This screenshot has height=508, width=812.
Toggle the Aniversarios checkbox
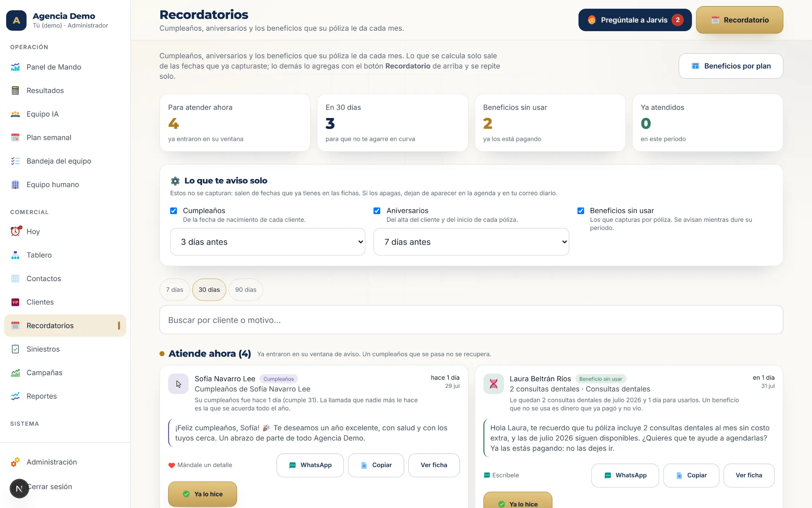coord(377,211)
